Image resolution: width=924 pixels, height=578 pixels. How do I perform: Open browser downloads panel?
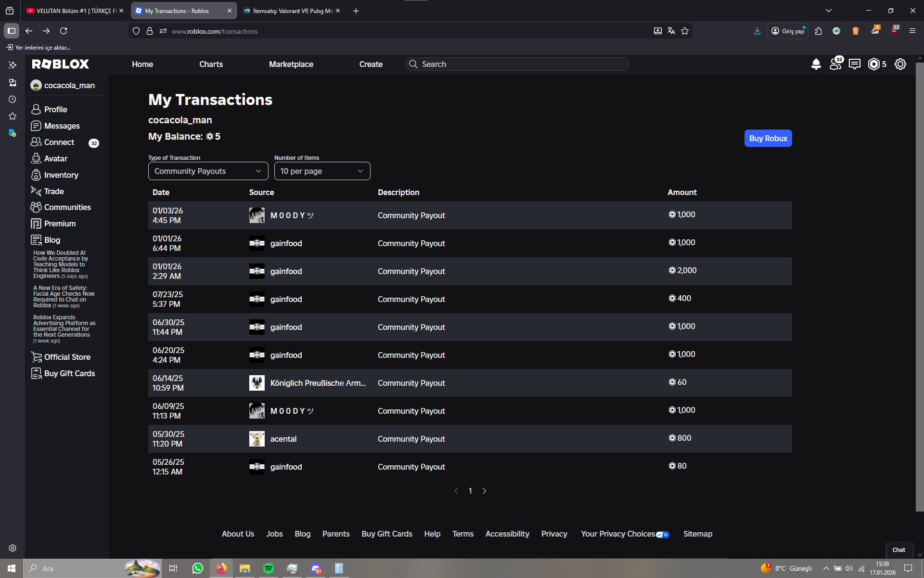[x=757, y=31]
